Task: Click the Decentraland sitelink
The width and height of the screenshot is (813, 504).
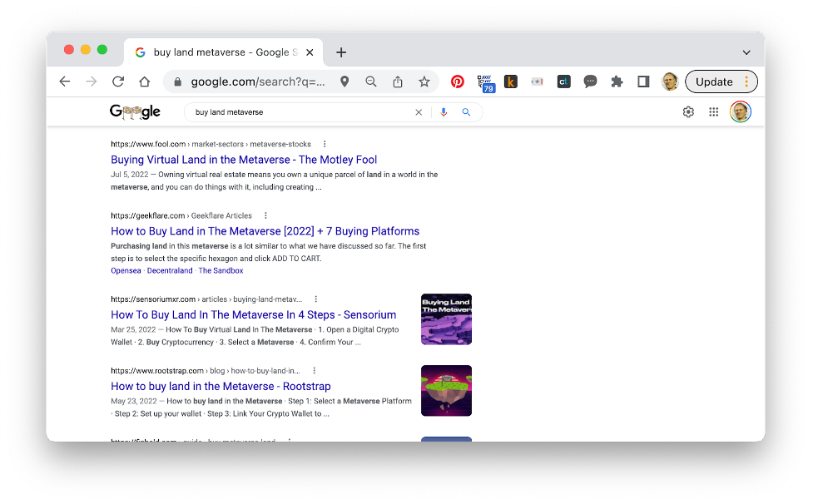Action: click(169, 270)
